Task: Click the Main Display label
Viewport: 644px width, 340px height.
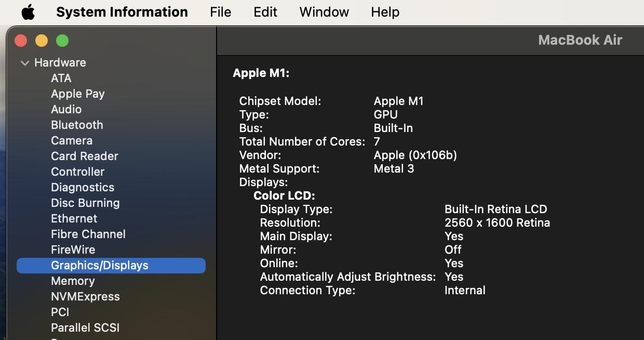Action: pos(296,236)
